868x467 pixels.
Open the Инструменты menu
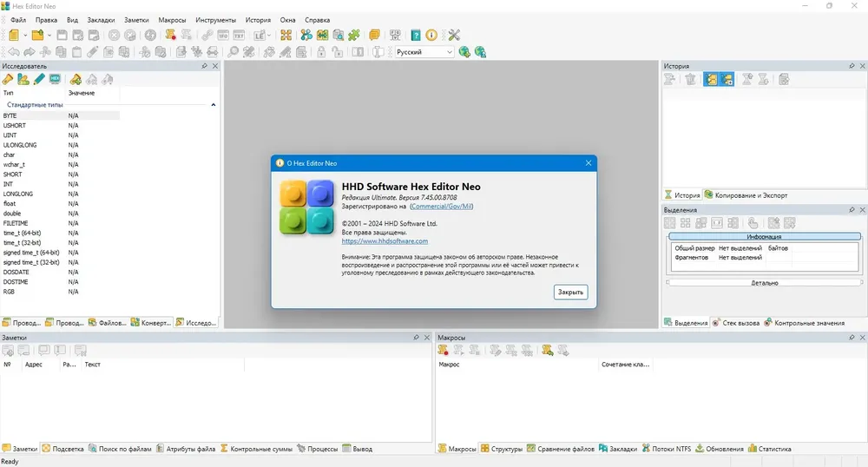tap(215, 20)
